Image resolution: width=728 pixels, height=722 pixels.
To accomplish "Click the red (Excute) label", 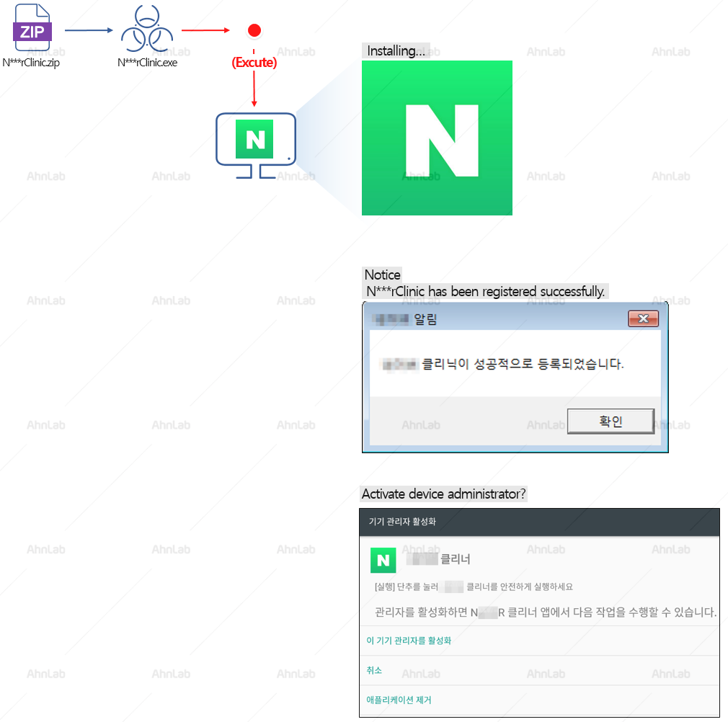I will tap(254, 62).
